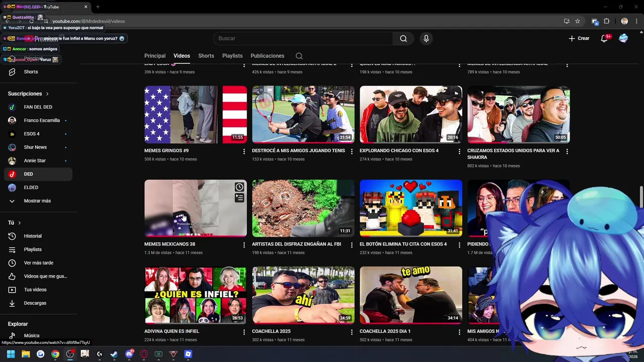The height and width of the screenshot is (362, 644).
Task: Switch to the Principal tab
Action: click(x=155, y=56)
